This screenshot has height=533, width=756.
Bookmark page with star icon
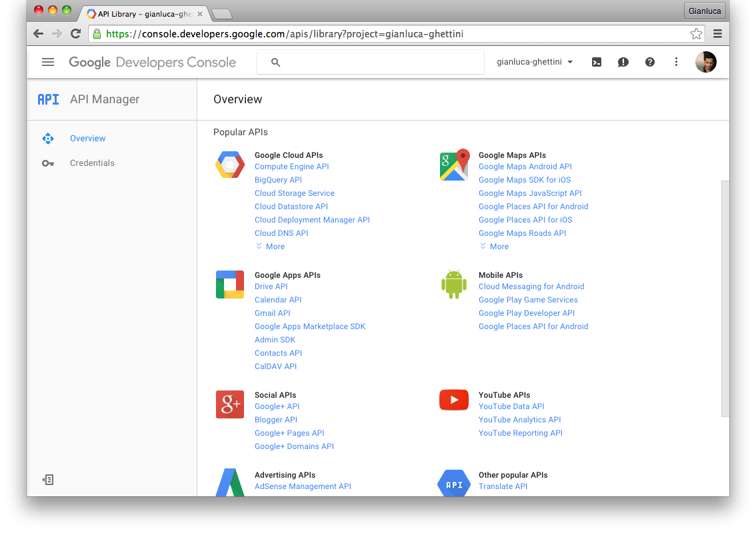coord(696,34)
